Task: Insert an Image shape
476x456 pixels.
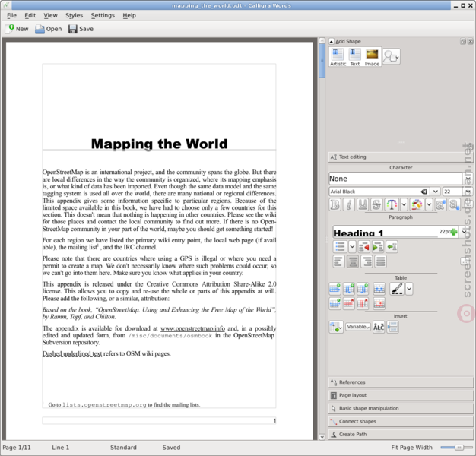Action: pos(372,57)
